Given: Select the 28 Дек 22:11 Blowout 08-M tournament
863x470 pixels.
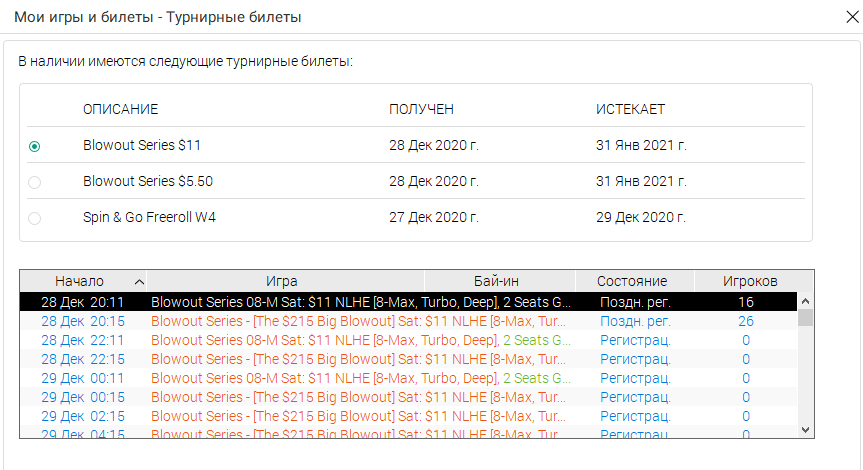Looking at the screenshot, I should (408, 340).
